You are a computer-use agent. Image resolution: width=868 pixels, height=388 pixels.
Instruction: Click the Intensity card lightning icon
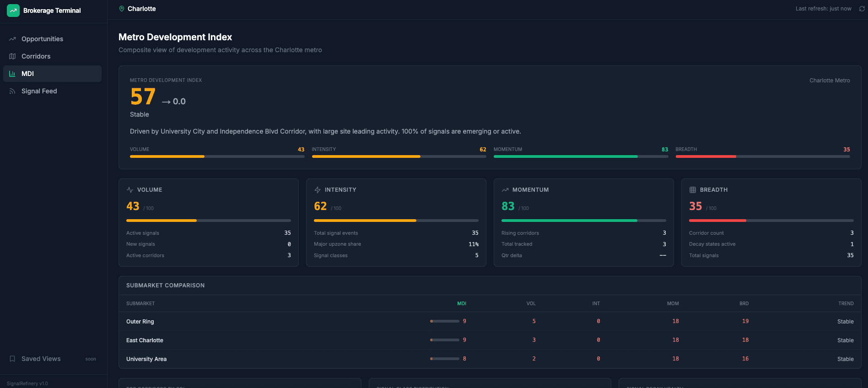pos(318,190)
